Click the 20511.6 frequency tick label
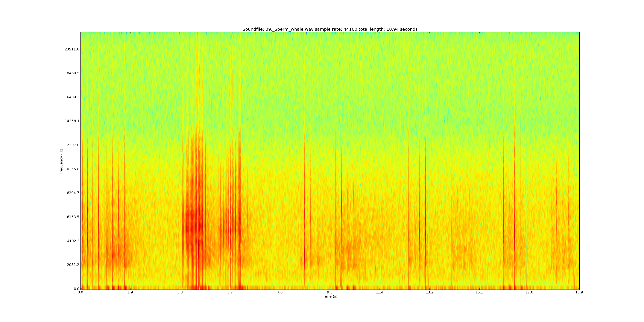 pyautogui.click(x=72, y=49)
